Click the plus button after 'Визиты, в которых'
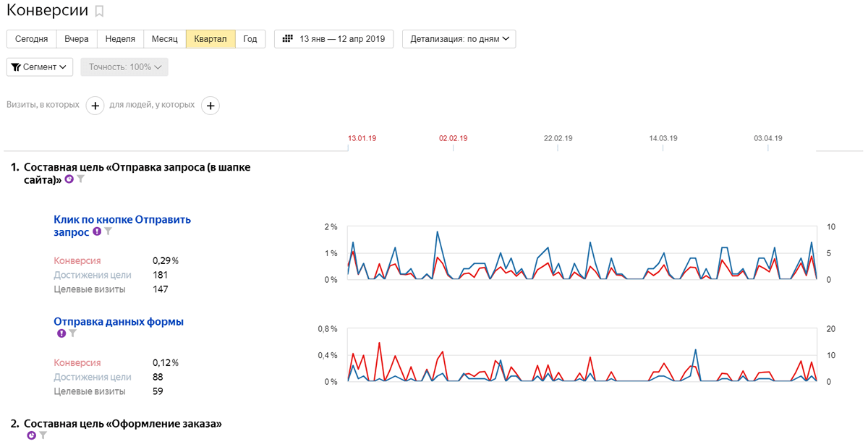Screen dimensions: 868x447 pyautogui.click(x=95, y=106)
